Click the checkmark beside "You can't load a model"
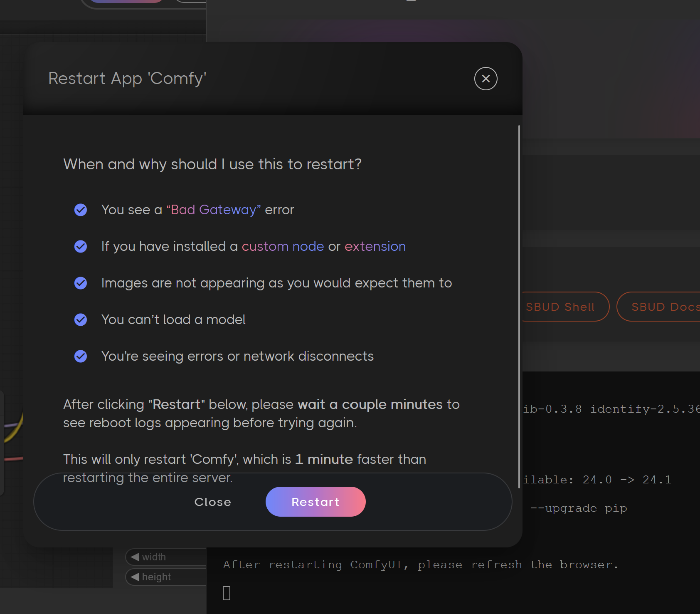700x614 pixels. tap(81, 320)
